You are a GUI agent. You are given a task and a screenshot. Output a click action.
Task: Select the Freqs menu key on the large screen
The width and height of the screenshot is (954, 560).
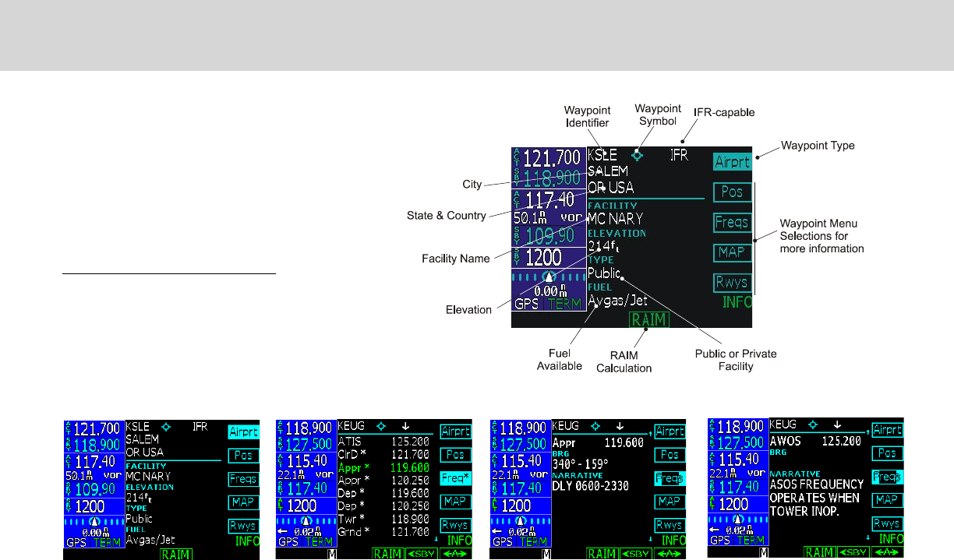[731, 222]
